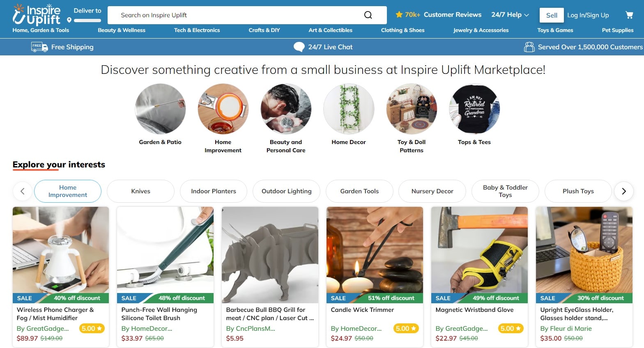Show previous interest categories with left chevron
Viewport: 644px width, 348px height.
click(23, 191)
